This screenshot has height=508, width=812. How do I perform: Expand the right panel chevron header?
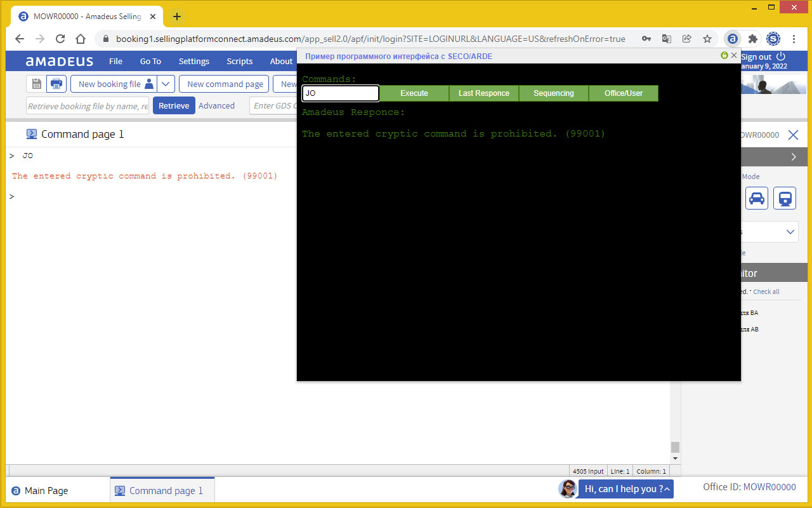[794, 157]
